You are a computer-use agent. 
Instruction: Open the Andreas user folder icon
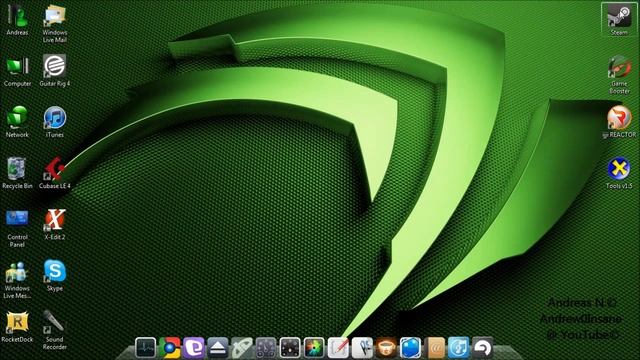click(17, 16)
